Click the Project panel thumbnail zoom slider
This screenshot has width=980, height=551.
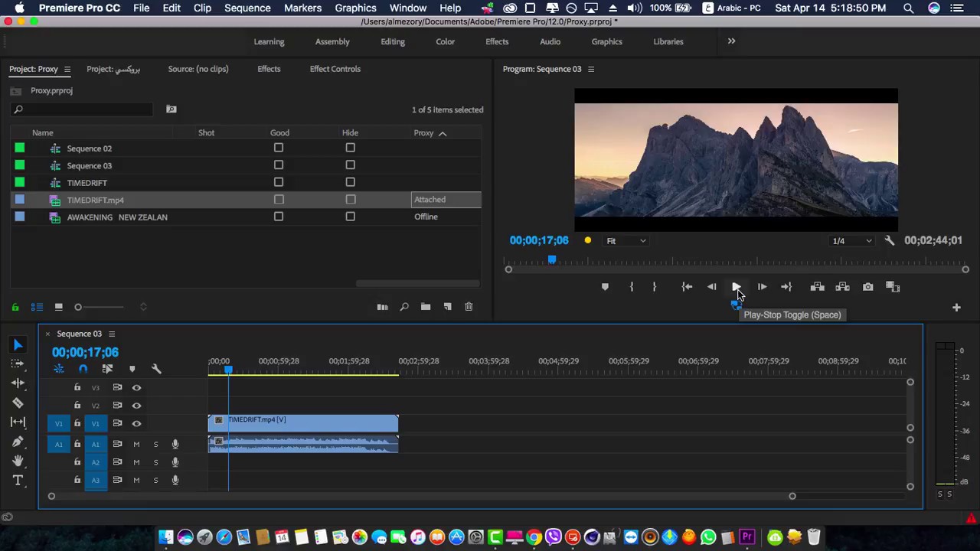click(x=78, y=307)
